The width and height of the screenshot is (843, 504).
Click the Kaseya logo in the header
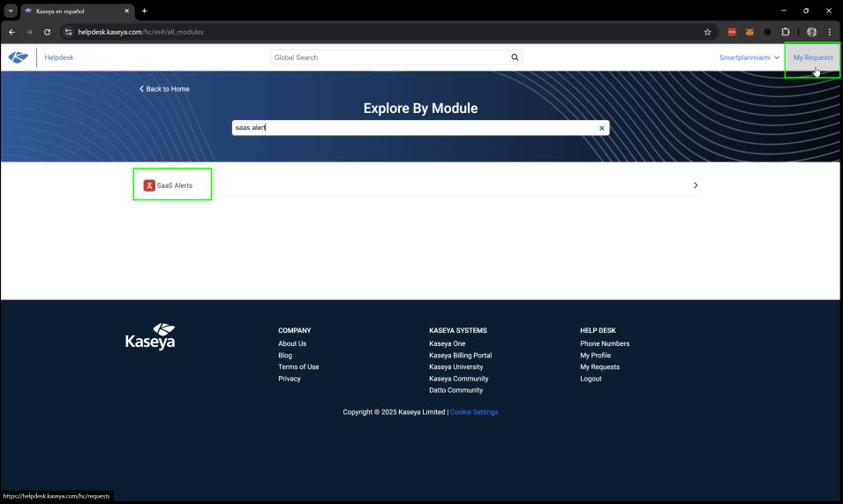[19, 57]
